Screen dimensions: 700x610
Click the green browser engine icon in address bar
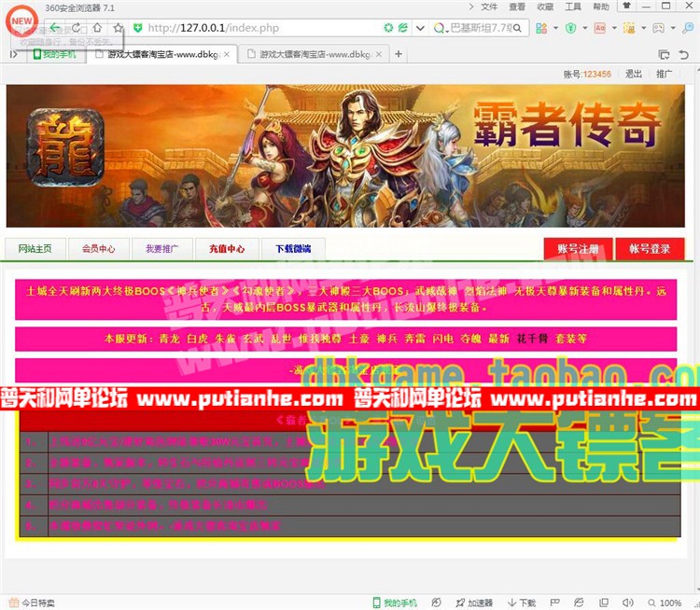(402, 28)
